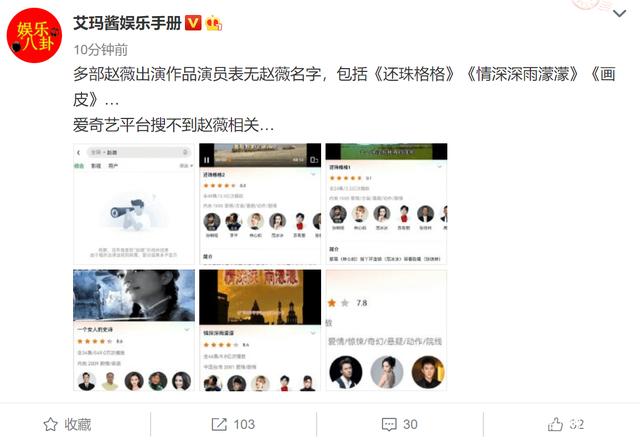Favorite the post with 收藏 star
640x440 pixels.
pos(67,424)
